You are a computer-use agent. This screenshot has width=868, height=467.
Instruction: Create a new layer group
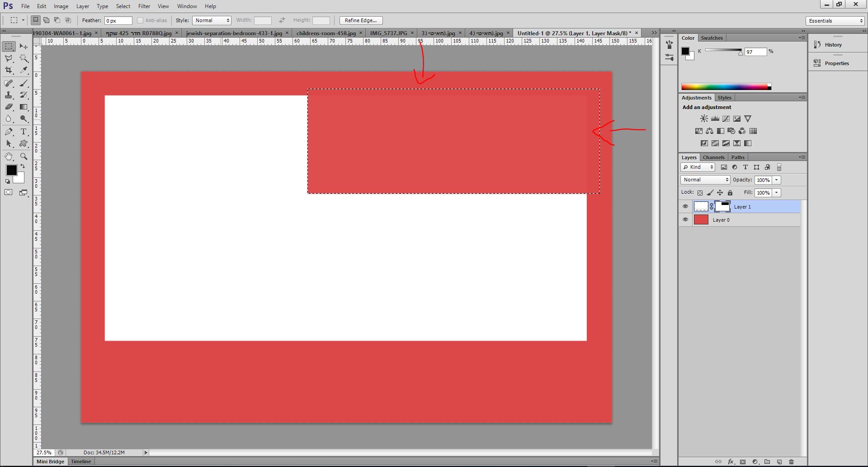coord(767,462)
